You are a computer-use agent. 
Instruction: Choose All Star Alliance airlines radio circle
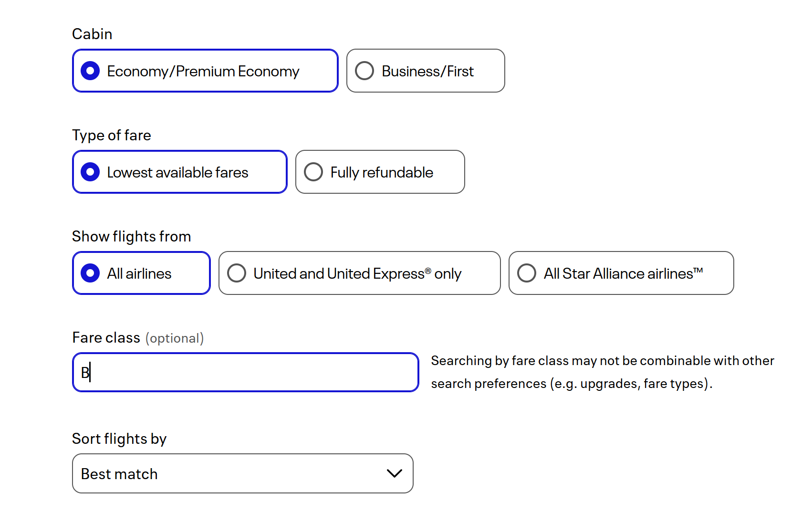pyautogui.click(x=527, y=273)
